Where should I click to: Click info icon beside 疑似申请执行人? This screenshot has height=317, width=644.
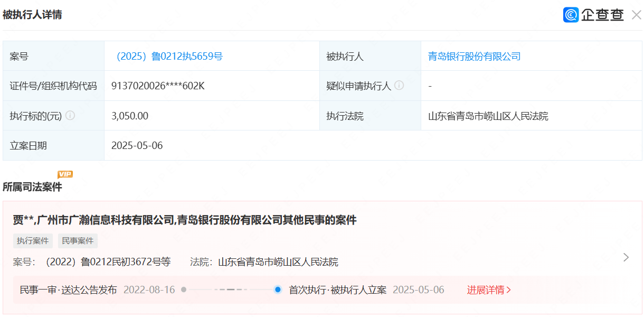coord(399,85)
